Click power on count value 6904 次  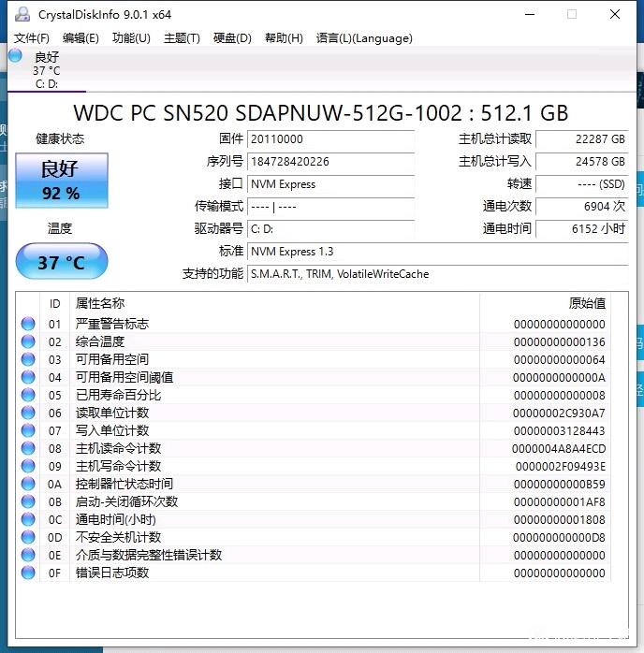click(x=582, y=207)
